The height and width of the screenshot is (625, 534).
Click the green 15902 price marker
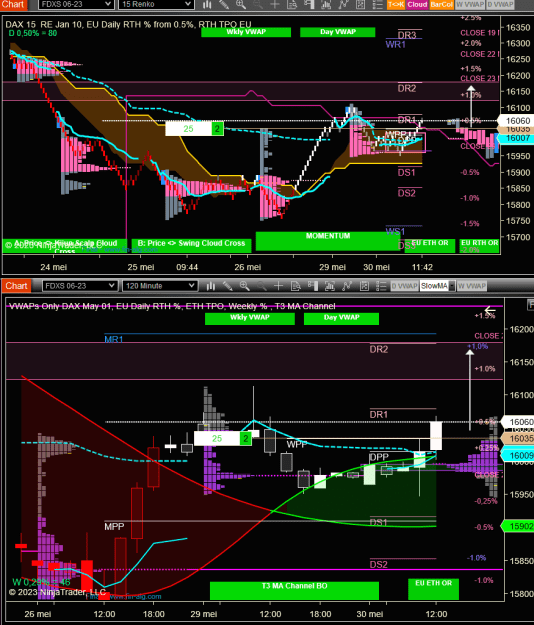click(518, 526)
